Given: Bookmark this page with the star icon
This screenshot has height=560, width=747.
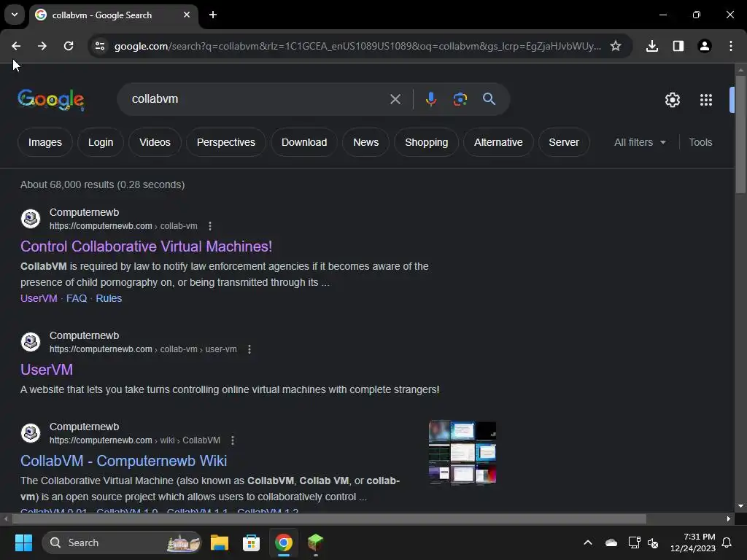Looking at the screenshot, I should [616, 46].
